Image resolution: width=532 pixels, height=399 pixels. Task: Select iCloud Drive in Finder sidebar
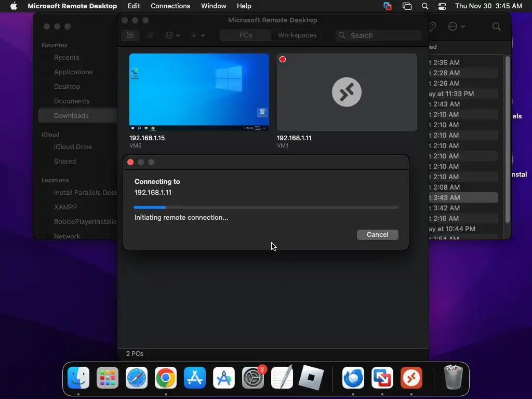click(73, 147)
